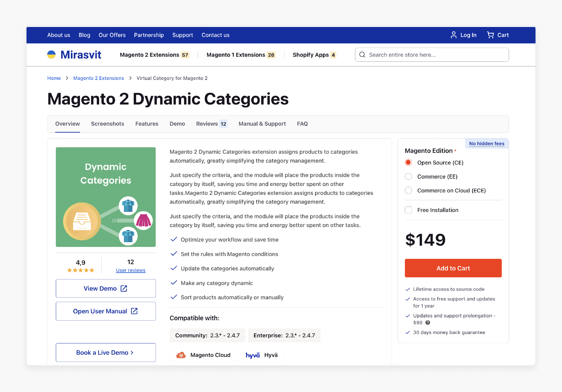Enable the Free Installation checkbox
The height and width of the screenshot is (392, 562).
point(408,210)
